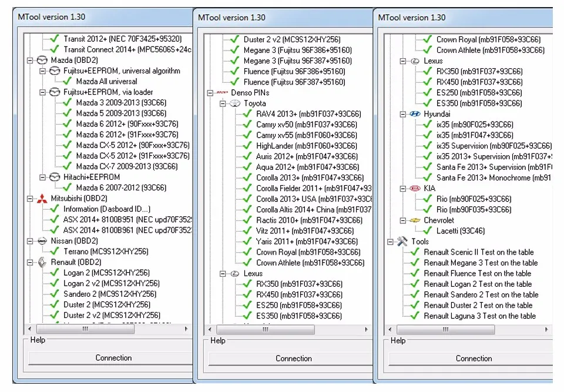Select RX450 entry in right window
The width and height of the screenshot is (564, 392).
pyautogui.click(x=479, y=82)
